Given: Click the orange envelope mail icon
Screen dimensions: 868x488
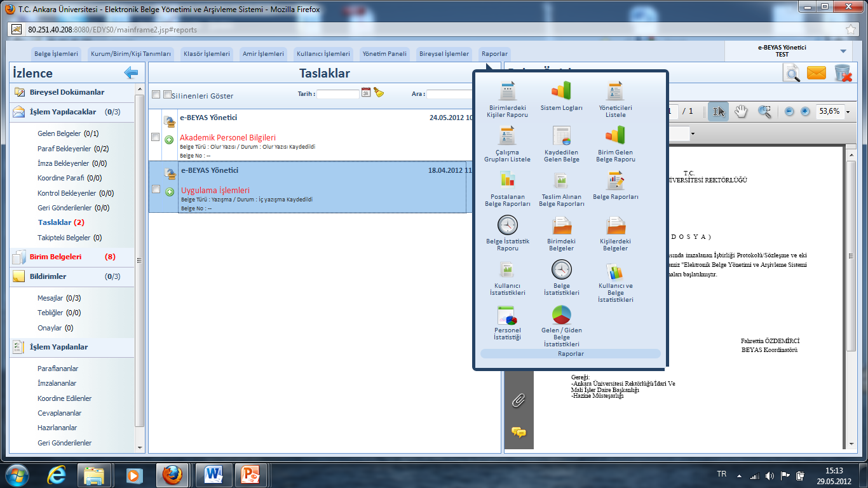Looking at the screenshot, I should pyautogui.click(x=816, y=73).
